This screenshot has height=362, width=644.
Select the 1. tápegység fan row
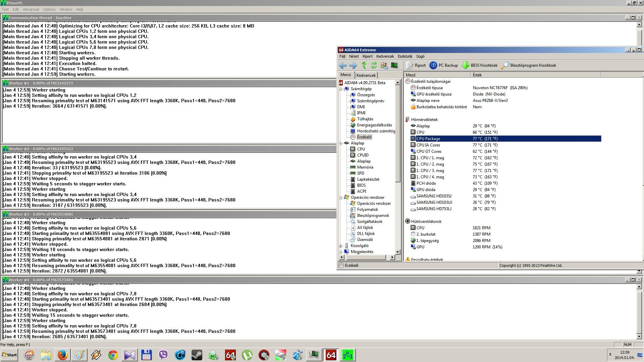pyautogui.click(x=506, y=241)
